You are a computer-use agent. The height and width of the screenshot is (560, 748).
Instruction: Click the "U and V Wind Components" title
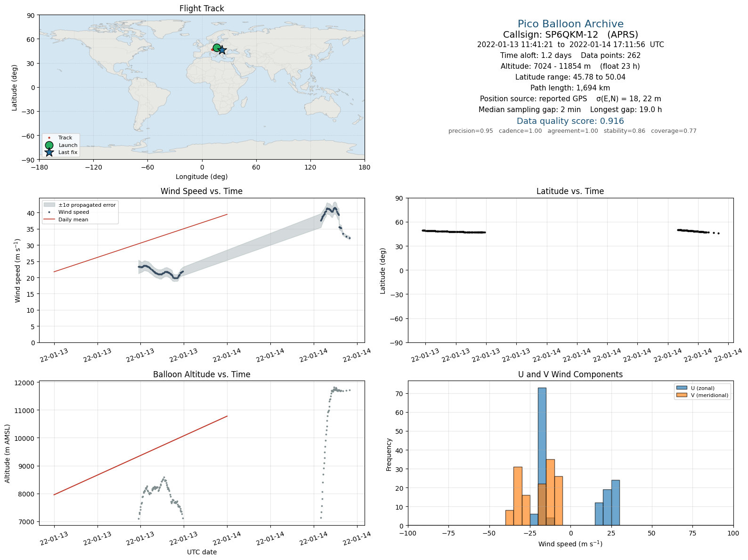click(x=570, y=374)
